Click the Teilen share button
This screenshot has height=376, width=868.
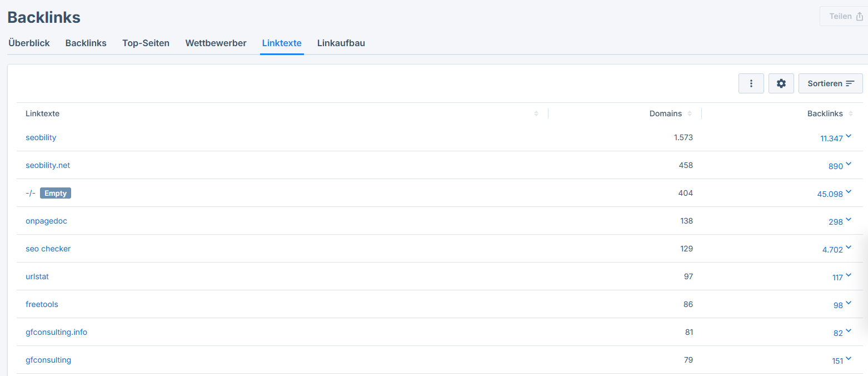(x=845, y=16)
